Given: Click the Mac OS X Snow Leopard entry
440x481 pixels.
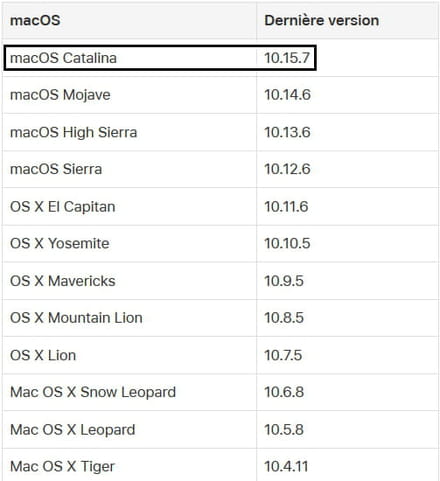Looking at the screenshot, I should (93, 393).
